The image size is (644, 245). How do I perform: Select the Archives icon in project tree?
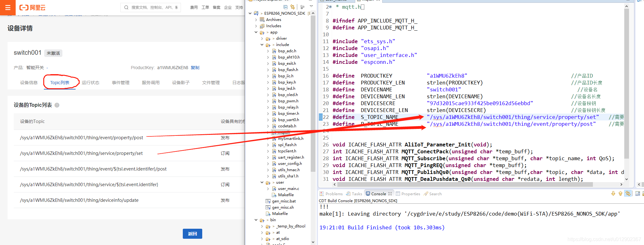pos(262,20)
